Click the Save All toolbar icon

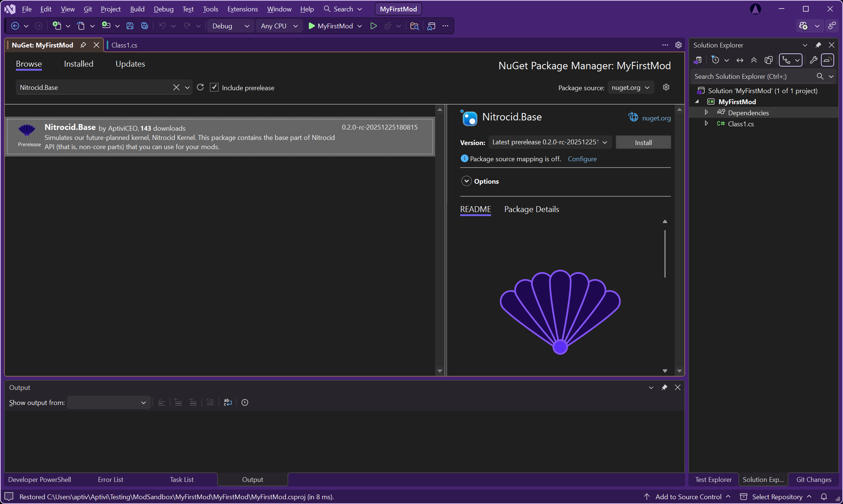pos(145,26)
